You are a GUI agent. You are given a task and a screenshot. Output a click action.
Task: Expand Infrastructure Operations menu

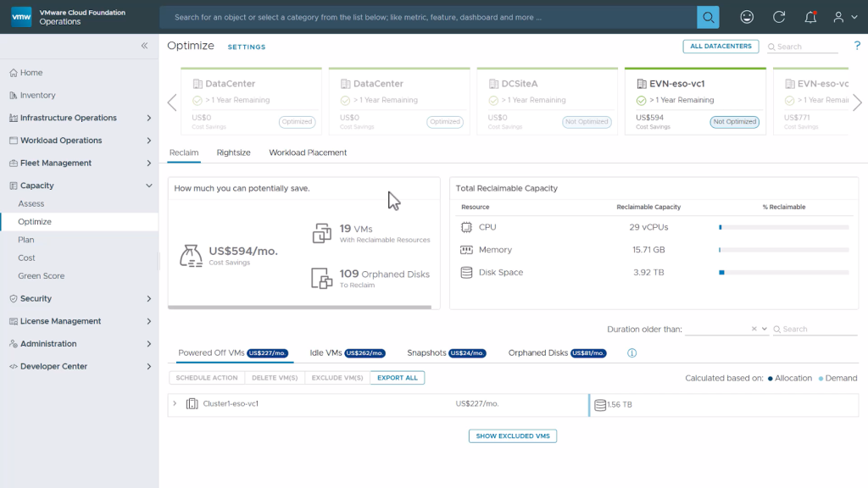[149, 118]
